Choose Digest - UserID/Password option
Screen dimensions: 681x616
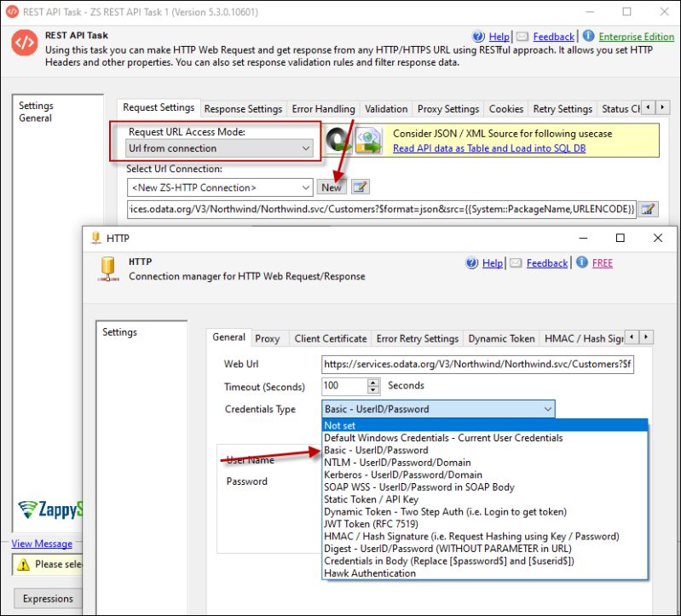click(485, 549)
